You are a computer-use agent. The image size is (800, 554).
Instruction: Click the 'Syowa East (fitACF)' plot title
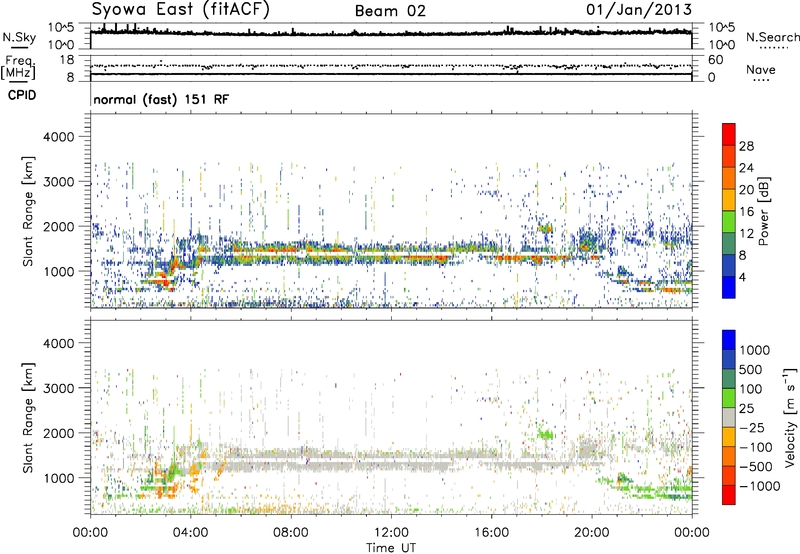pos(181,10)
